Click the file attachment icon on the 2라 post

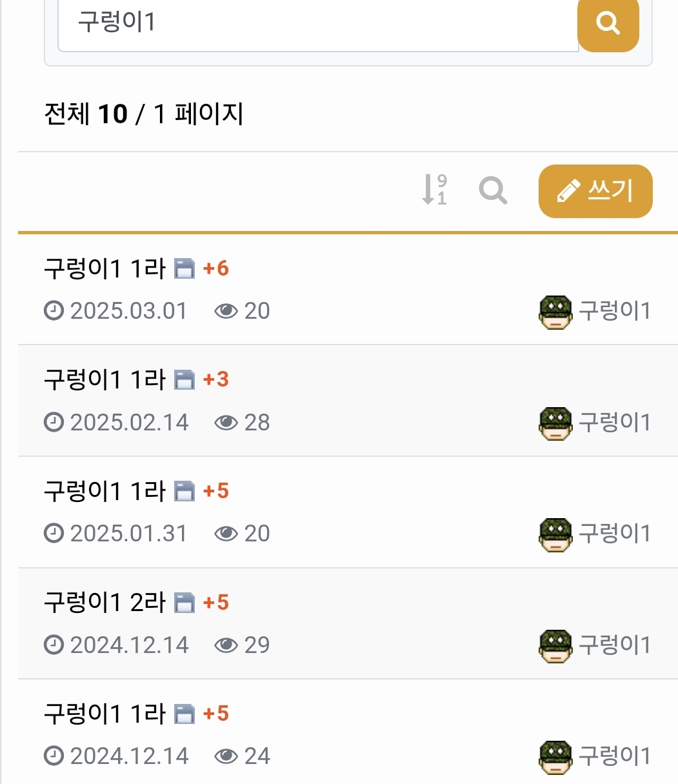(184, 603)
